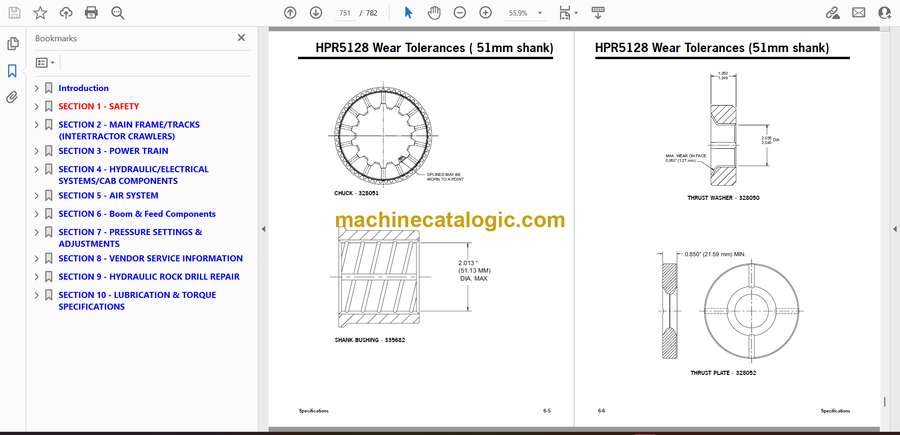900x435 pixels.
Task: Click the page number field showing 751
Action: coord(344,13)
